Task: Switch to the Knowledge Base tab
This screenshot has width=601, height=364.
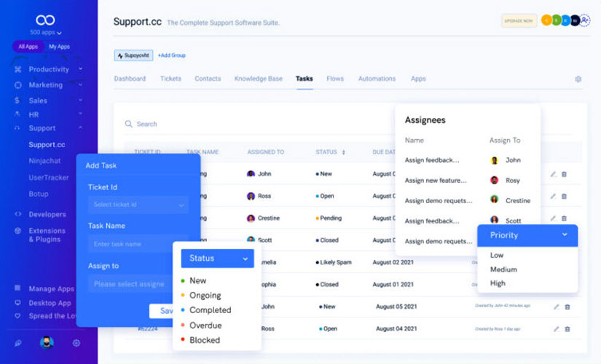Action: click(259, 79)
